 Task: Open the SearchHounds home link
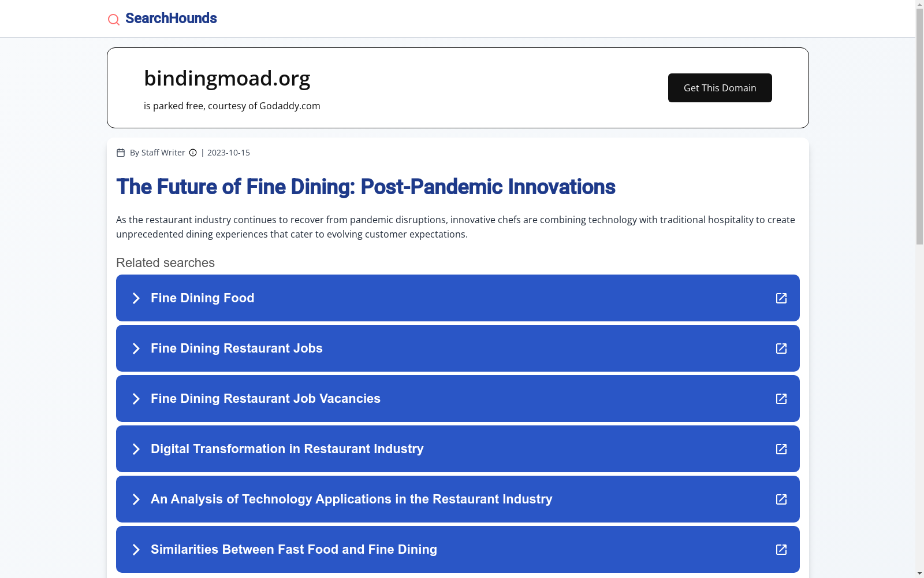[171, 18]
